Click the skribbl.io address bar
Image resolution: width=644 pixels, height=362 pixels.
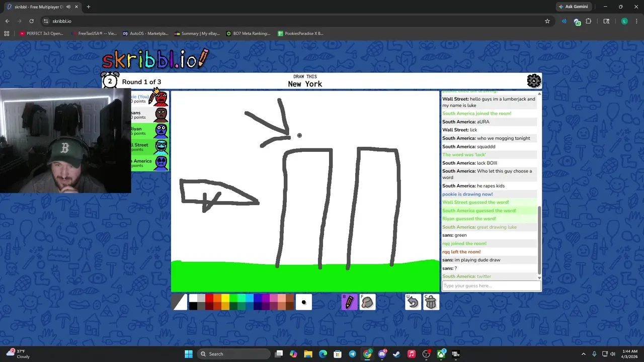coord(297,21)
